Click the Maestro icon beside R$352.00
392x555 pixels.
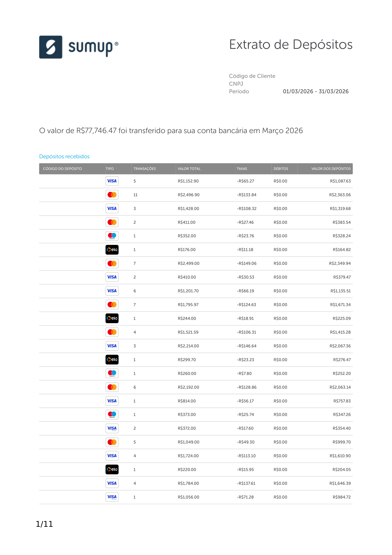point(112,236)
